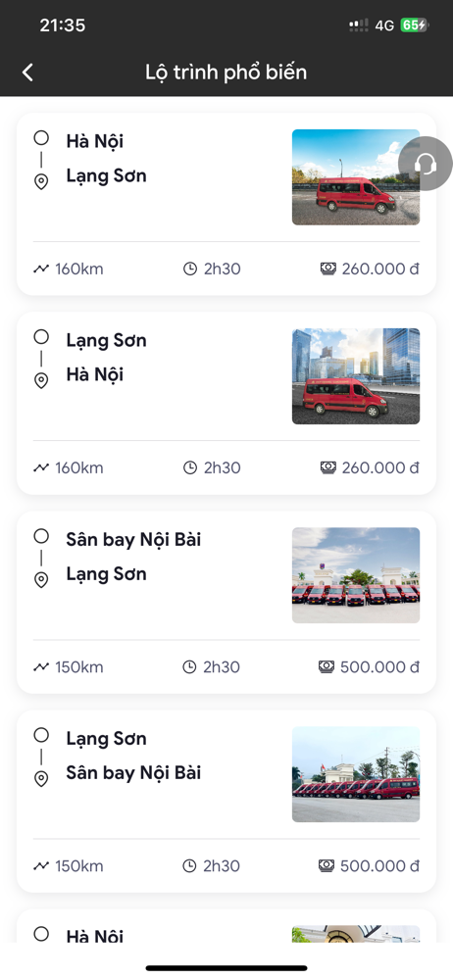Tap the back arrow in header
This screenshot has width=453, height=980.
(27, 73)
